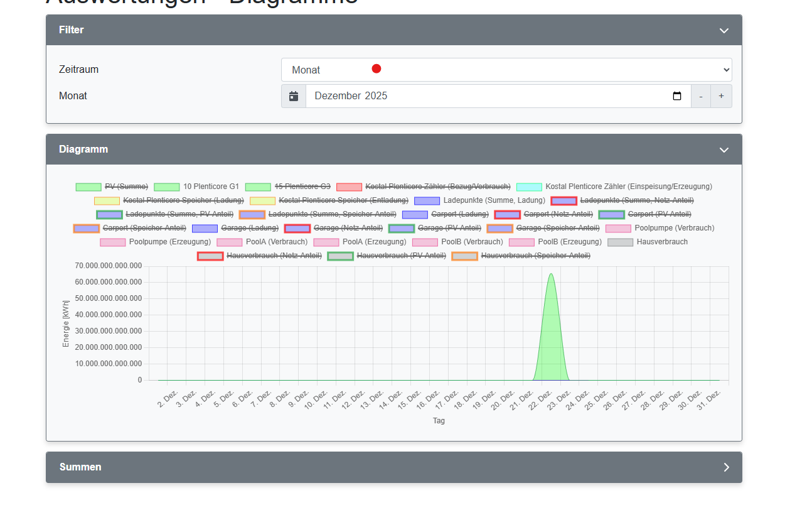Click the Ladepunkte (Summe, Ladung) color swatch
Viewport: 812px width, 510px height.
coord(427,200)
